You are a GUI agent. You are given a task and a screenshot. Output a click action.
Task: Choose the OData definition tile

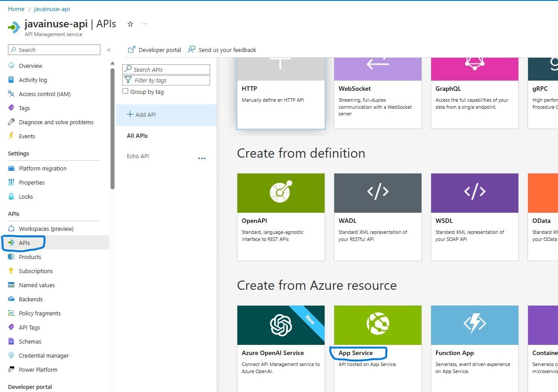pyautogui.click(x=543, y=217)
